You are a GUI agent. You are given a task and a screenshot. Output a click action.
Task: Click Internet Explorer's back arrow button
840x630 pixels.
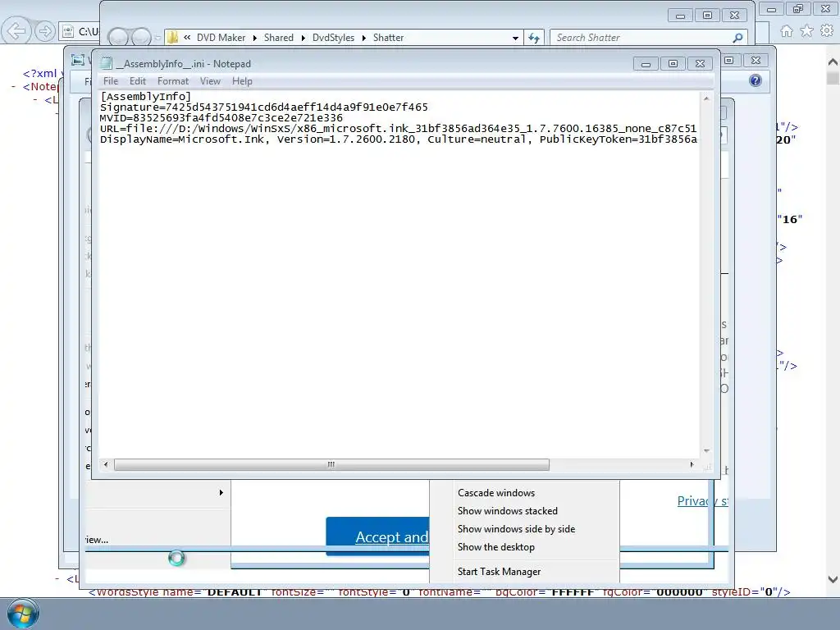[16, 30]
